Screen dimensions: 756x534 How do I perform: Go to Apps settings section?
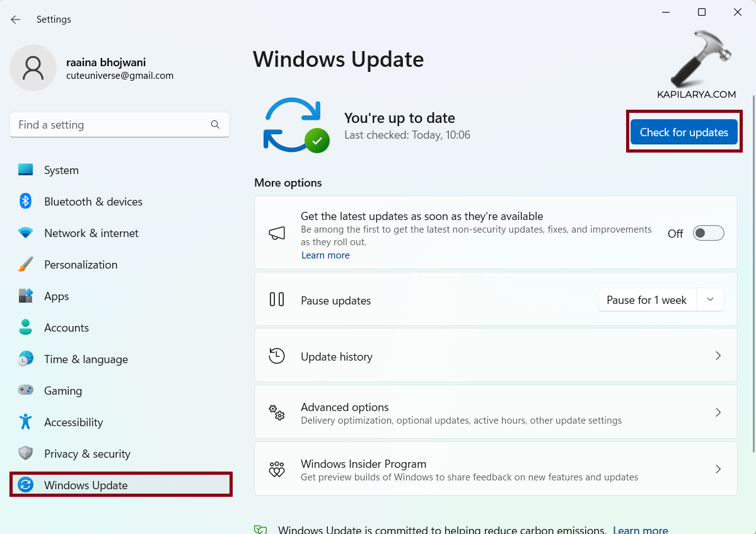click(x=56, y=296)
